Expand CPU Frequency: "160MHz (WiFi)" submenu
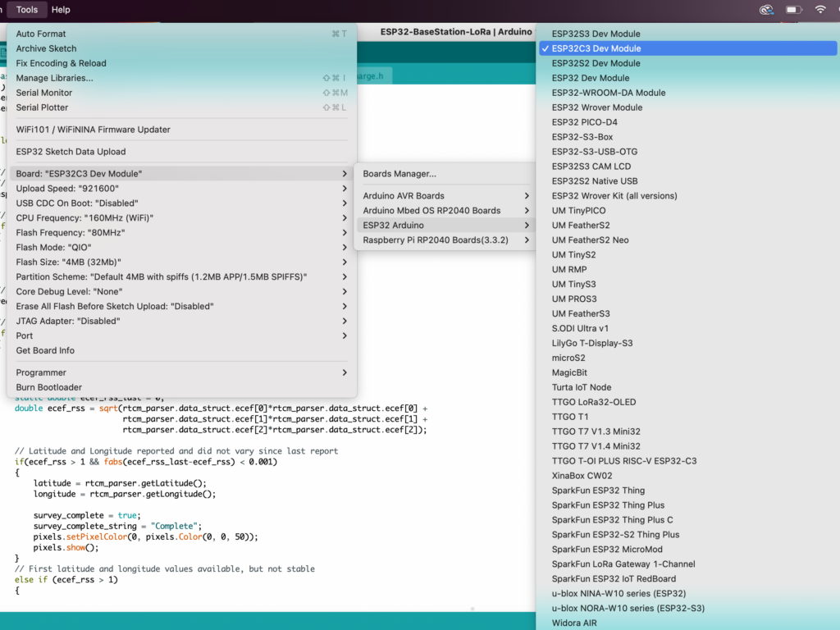Viewport: 840px width, 630px height. tap(181, 218)
